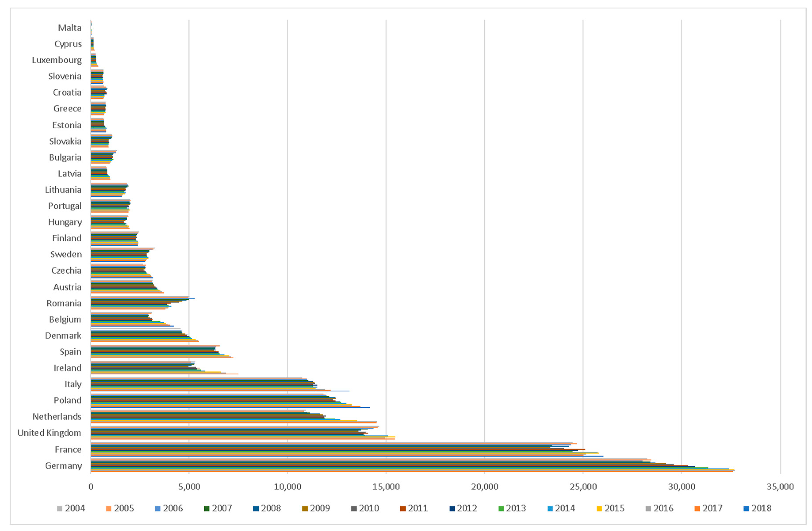This screenshot has height=531, width=812.
Task: Select the France bar group
Action: pos(307,449)
